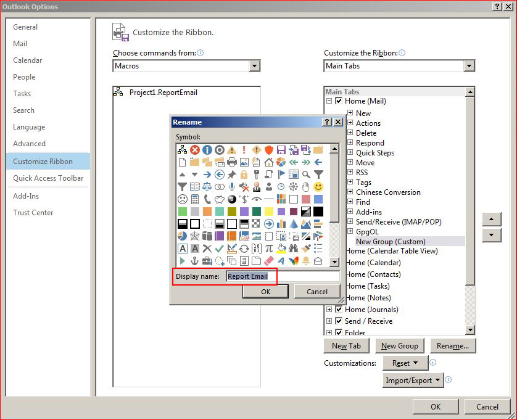Select the telephone handset symbol
Image resolution: width=517 pixels, height=420 pixels.
(x=207, y=199)
